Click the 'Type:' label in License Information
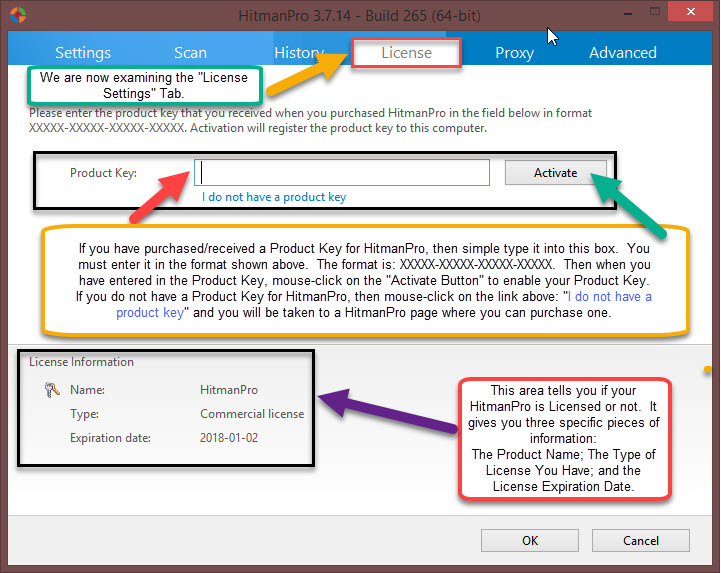 point(85,414)
